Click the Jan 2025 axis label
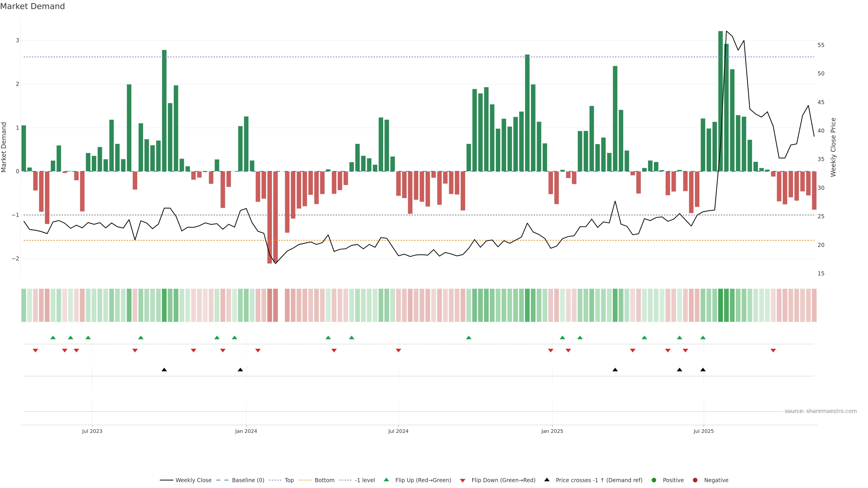The height and width of the screenshot is (488, 868). [552, 432]
